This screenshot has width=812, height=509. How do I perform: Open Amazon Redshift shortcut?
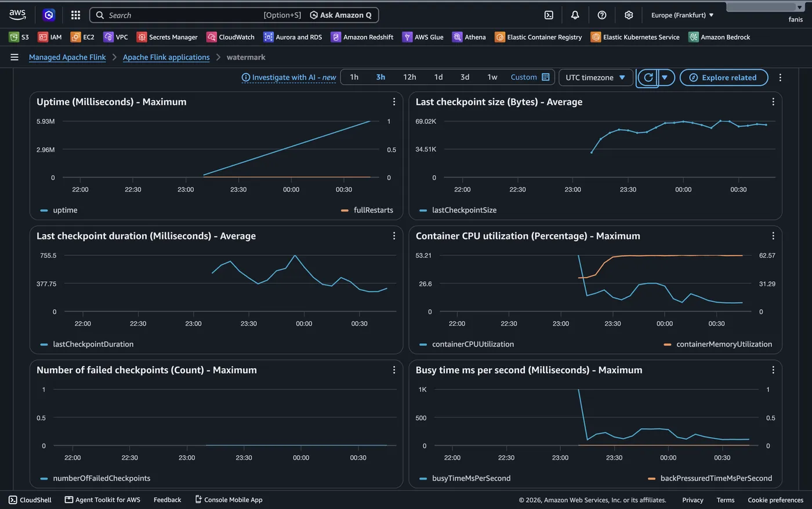point(362,37)
